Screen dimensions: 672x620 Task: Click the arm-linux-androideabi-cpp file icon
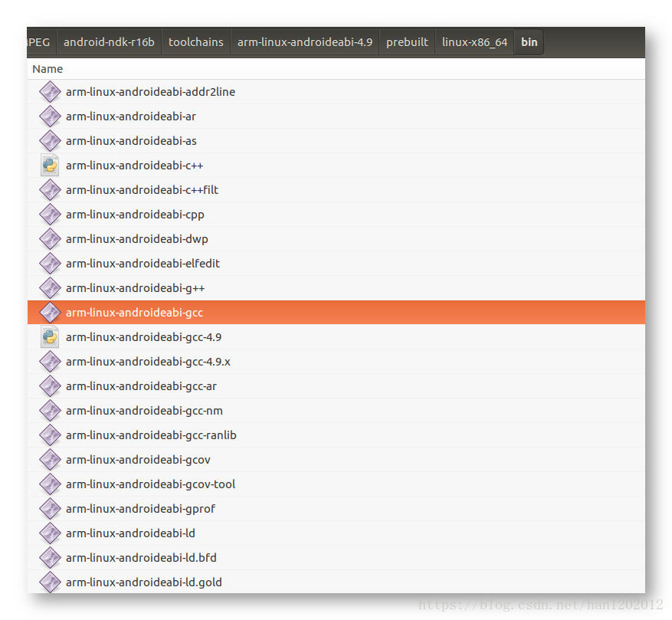tap(50, 215)
